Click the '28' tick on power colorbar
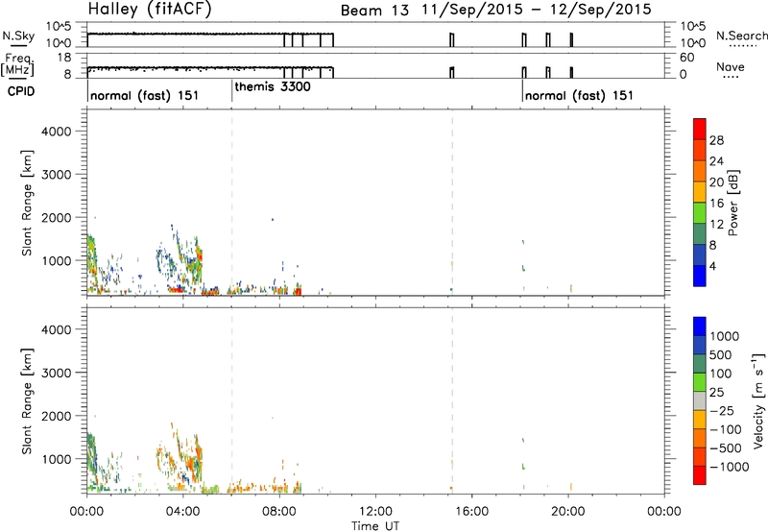768x532 pixels. (x=716, y=140)
